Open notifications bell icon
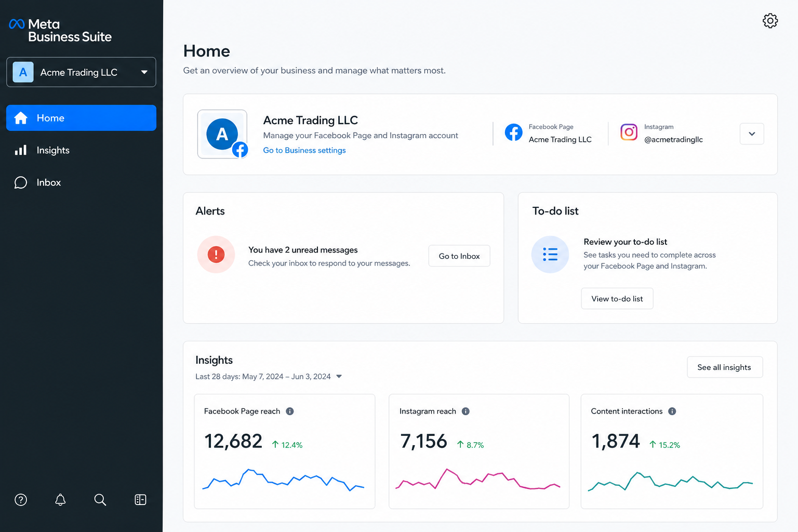 click(x=60, y=500)
